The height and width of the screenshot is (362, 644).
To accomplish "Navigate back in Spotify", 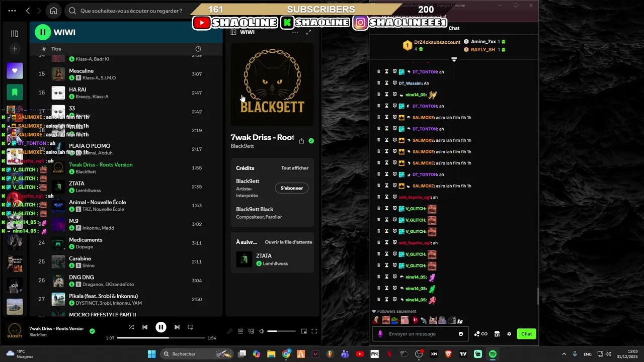I will (x=28, y=11).
